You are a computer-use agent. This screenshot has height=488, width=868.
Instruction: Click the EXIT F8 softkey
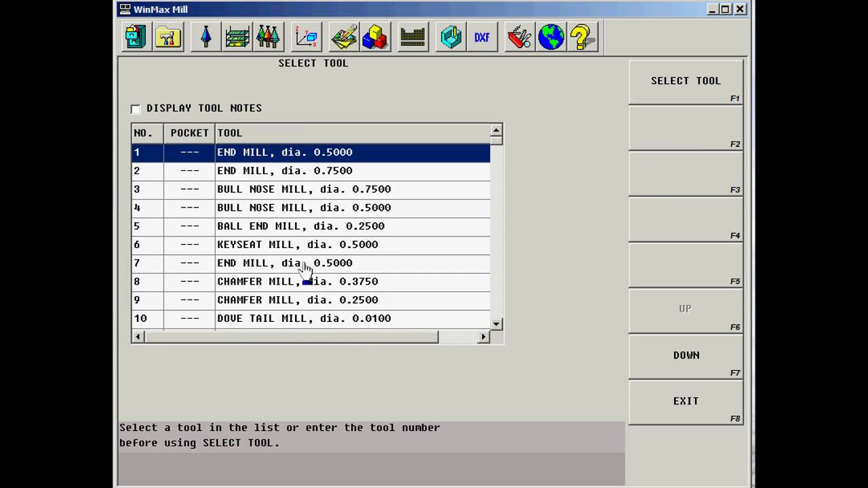tap(686, 401)
